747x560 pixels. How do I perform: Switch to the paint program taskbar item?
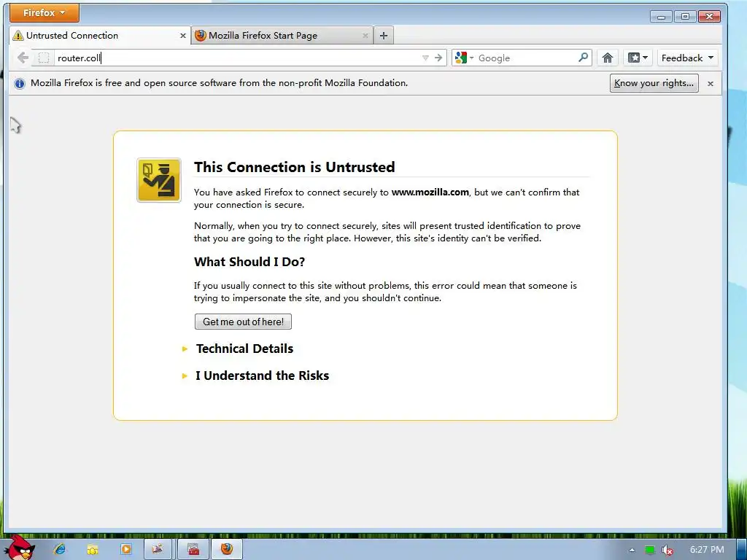158,550
